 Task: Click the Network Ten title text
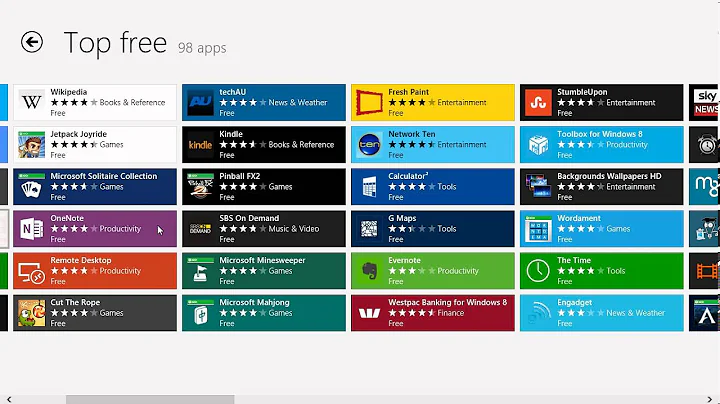411,134
